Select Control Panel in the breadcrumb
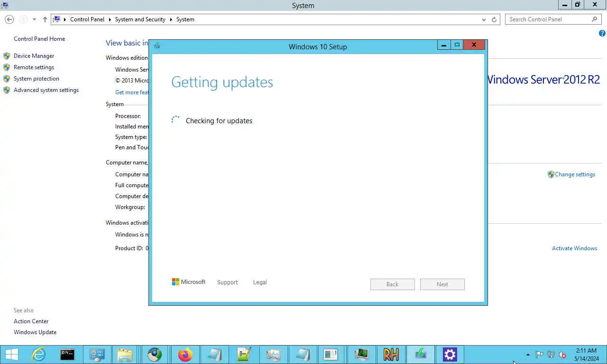The width and height of the screenshot is (607, 364). (x=87, y=19)
